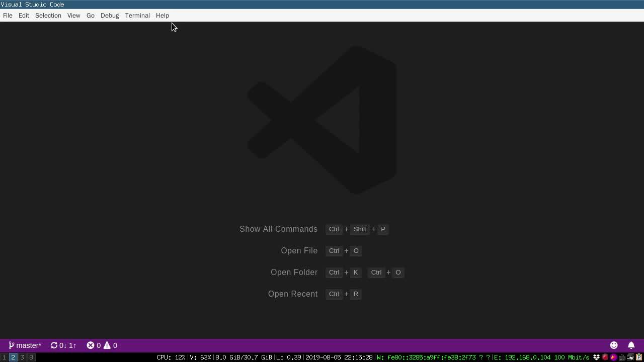Switch to i3 workspace 3
This screenshot has width=644, height=362.
[22, 357]
